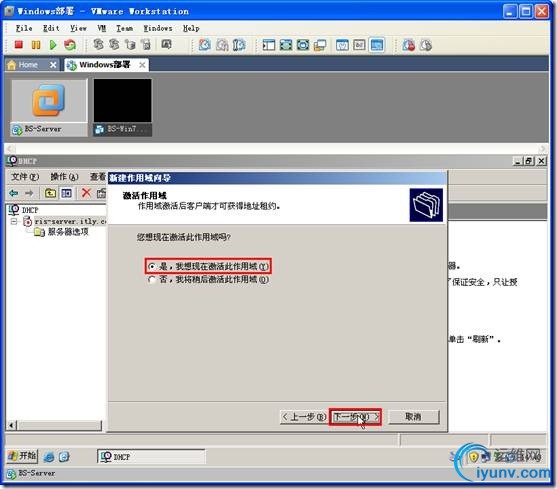Select the 服务器选项 tree item
Image resolution: width=557 pixels, height=489 pixels.
[x=68, y=232]
